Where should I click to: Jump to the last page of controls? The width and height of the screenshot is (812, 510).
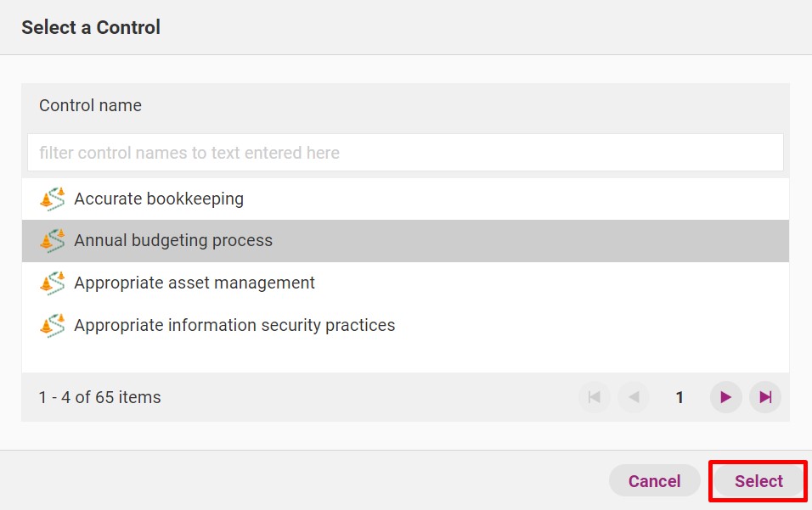pyautogui.click(x=765, y=397)
